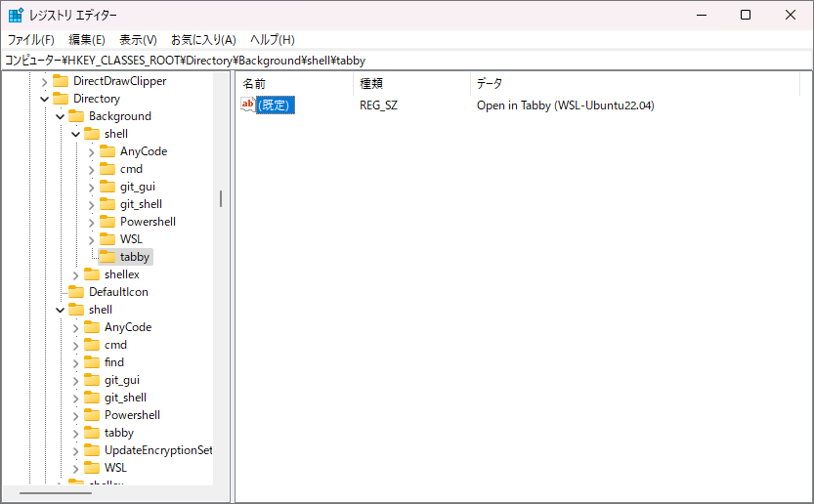Click cmd folder icon under Background shell
Image resolution: width=814 pixels, height=504 pixels.
click(107, 169)
